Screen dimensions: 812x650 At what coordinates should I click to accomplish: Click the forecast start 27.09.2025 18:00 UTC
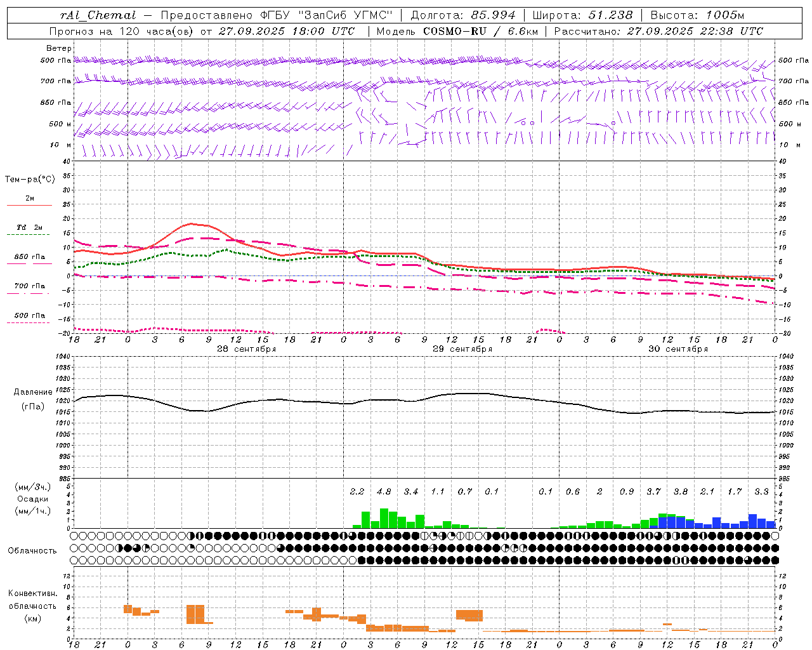tap(287, 31)
